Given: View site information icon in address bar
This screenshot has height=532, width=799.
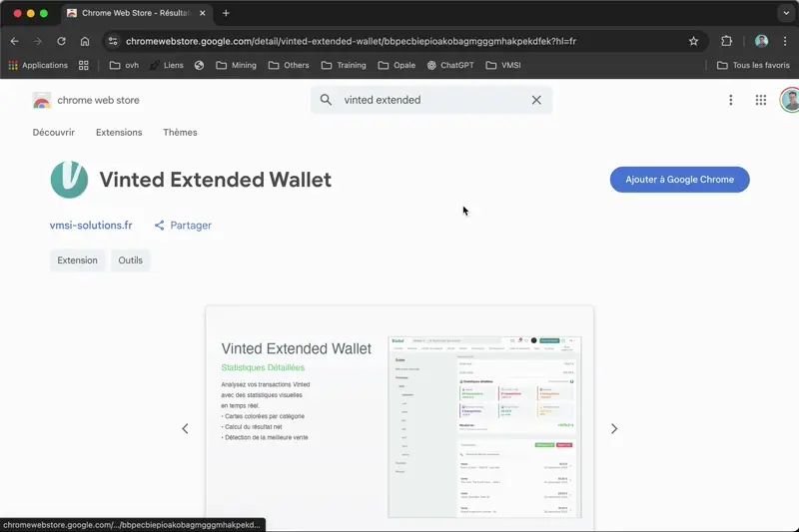Looking at the screenshot, I should pos(113,41).
